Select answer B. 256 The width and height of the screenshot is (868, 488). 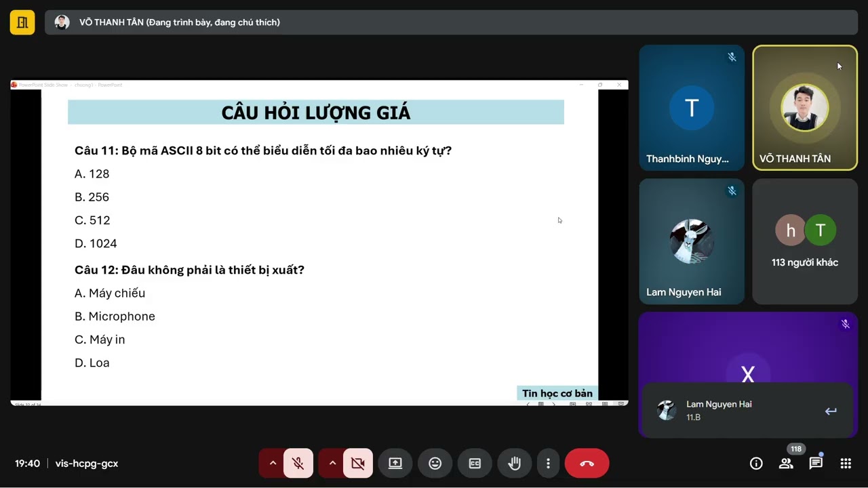point(92,197)
